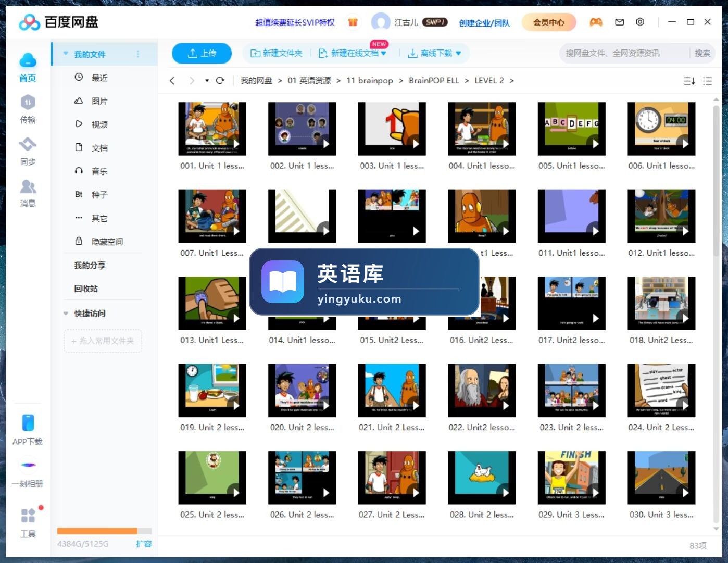This screenshot has width=728, height=563.
Task: Open the 工具 tools grid icon
Action: 28,515
